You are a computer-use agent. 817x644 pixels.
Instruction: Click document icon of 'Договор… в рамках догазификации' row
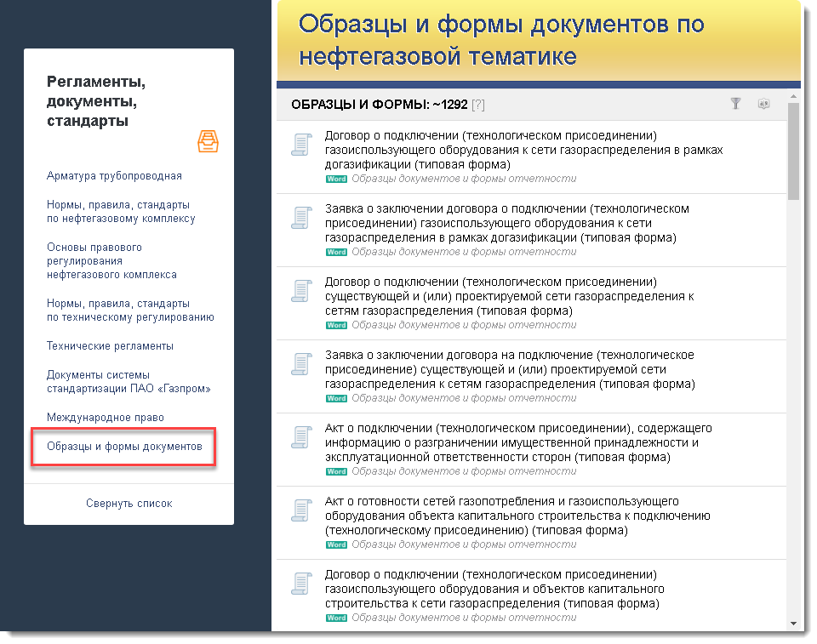301,145
